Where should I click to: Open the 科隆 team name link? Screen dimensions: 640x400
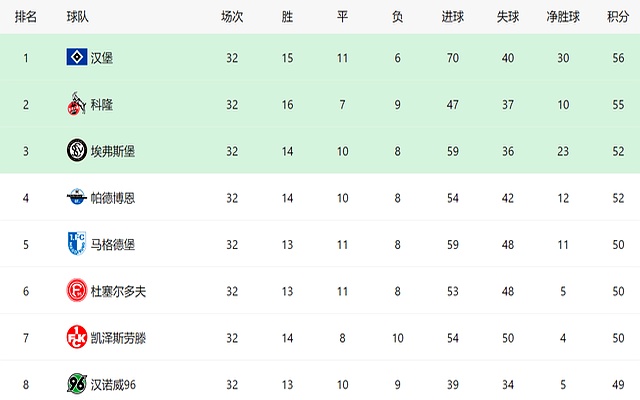(102, 105)
